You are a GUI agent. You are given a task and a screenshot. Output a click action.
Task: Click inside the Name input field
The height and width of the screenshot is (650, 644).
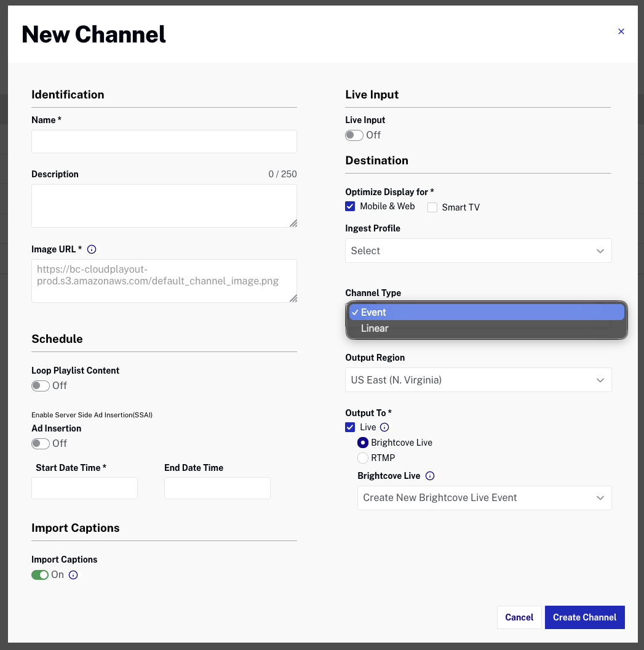[x=164, y=141]
